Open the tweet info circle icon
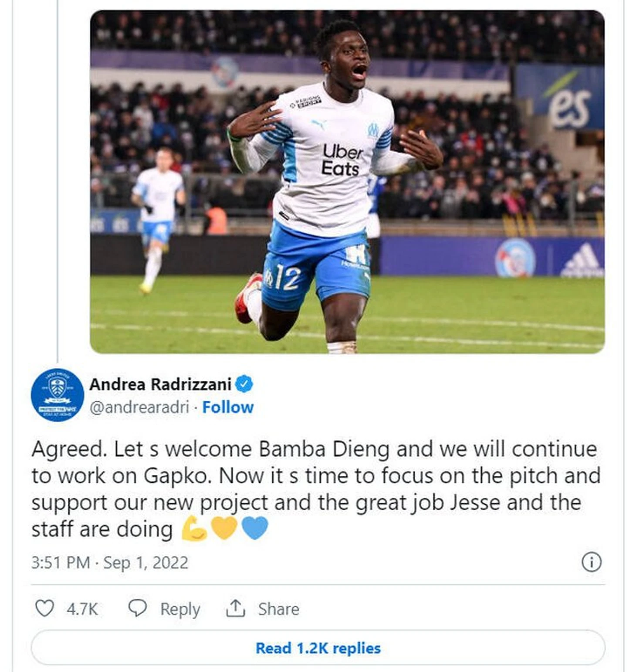Viewport: 636px width, 672px height. [591, 562]
